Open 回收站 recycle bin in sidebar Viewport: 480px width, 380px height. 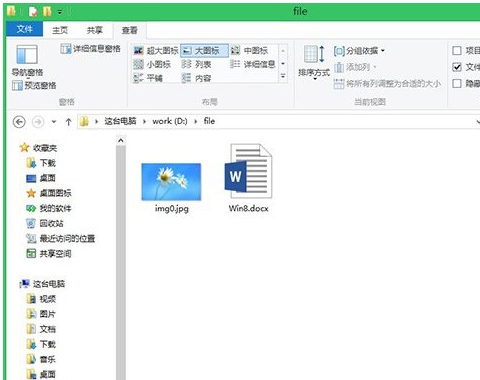[45, 223]
